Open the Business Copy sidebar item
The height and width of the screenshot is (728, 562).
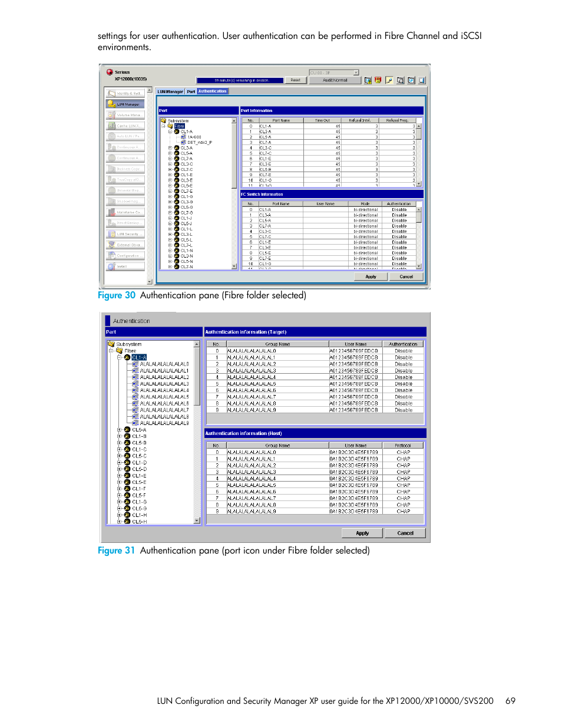[125, 169]
